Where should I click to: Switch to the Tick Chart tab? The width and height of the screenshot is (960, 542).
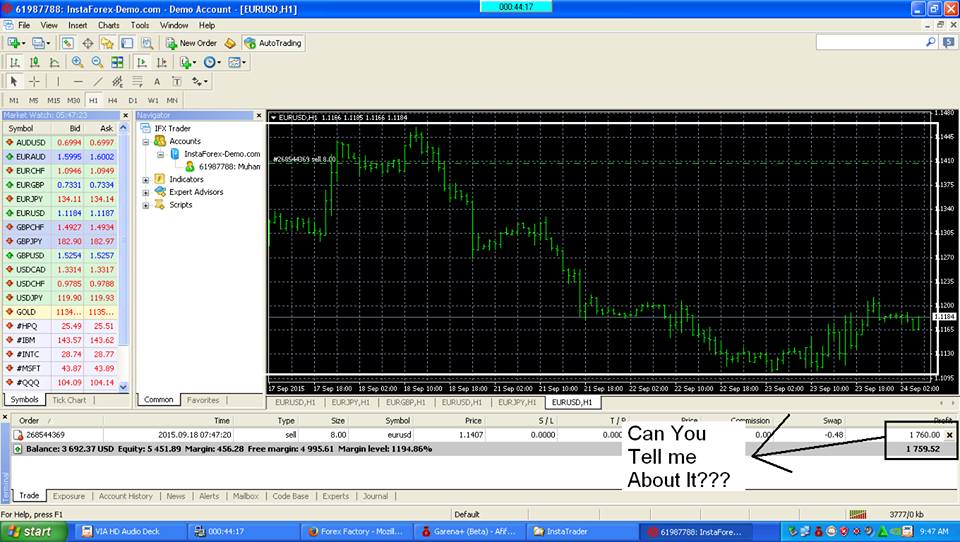click(x=69, y=400)
